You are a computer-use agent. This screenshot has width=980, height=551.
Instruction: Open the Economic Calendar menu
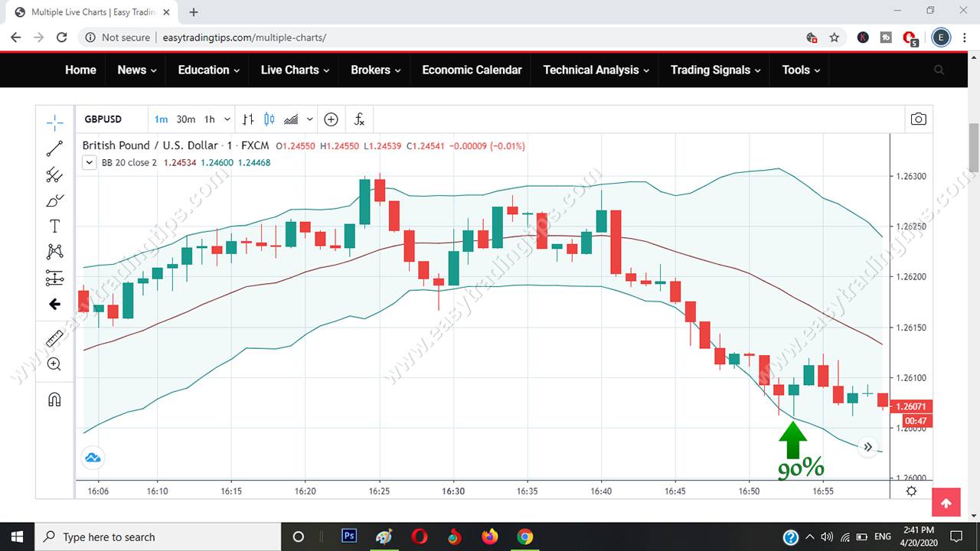(x=472, y=70)
